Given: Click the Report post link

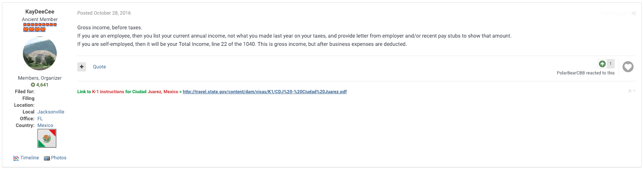Looking at the screenshot, I should coord(614,14).
